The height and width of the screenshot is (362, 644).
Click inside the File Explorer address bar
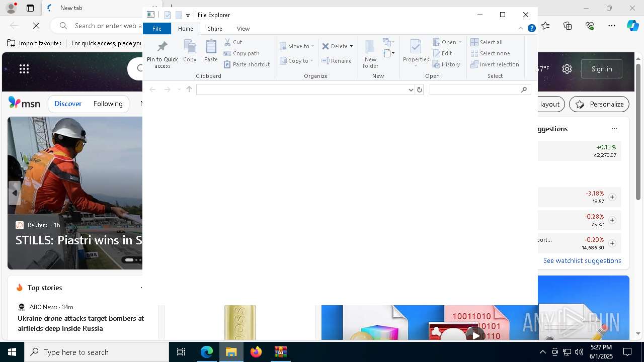pyautogui.click(x=302, y=89)
